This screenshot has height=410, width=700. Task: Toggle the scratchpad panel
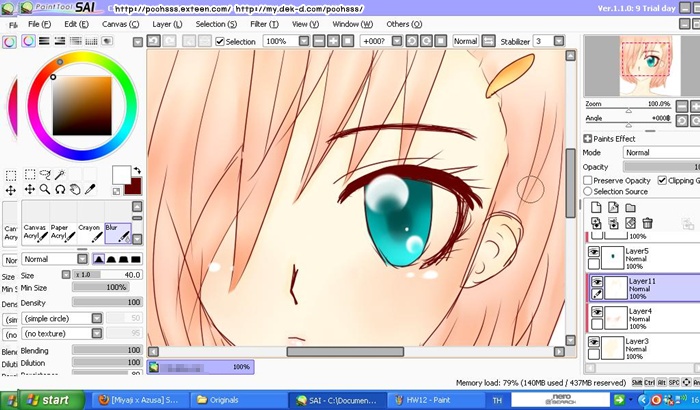(107, 41)
